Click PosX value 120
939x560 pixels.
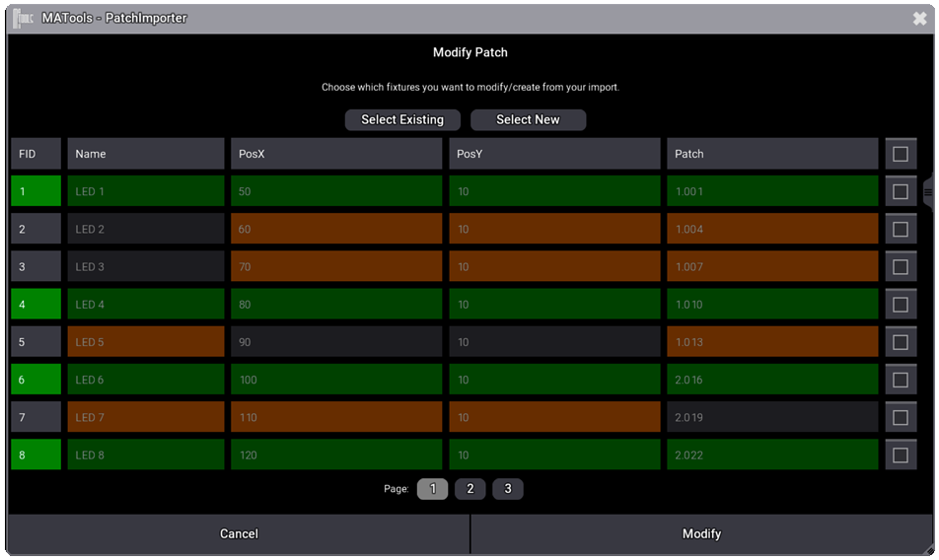coord(336,455)
